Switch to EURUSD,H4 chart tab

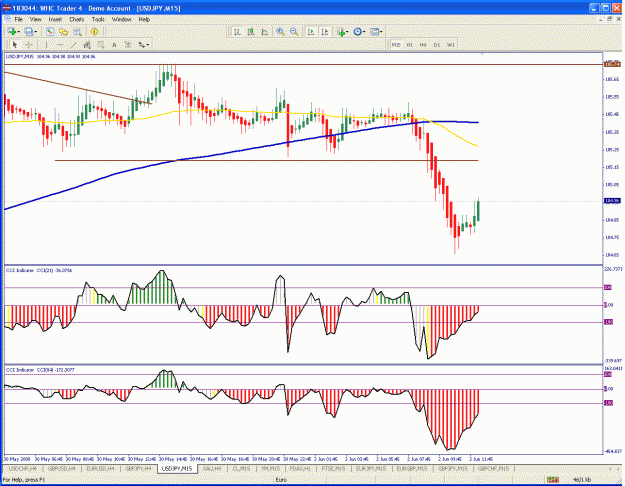pyautogui.click(x=100, y=469)
